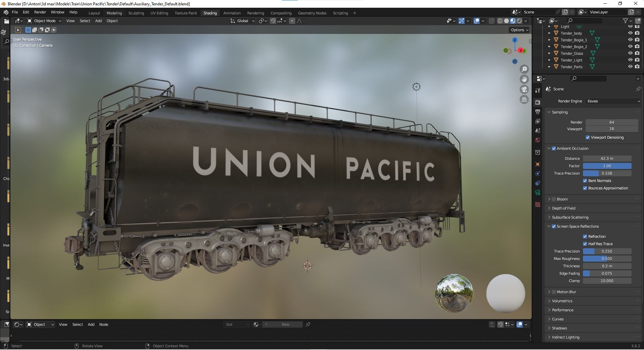Select the tweak select box tool icon
Screen dimensions: 644x350
(x=18, y=30)
